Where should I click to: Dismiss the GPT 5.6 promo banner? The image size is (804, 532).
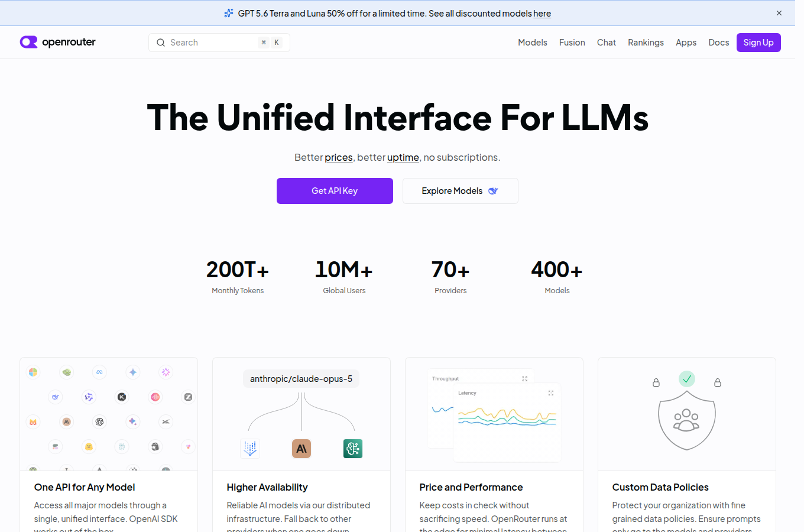(x=779, y=13)
